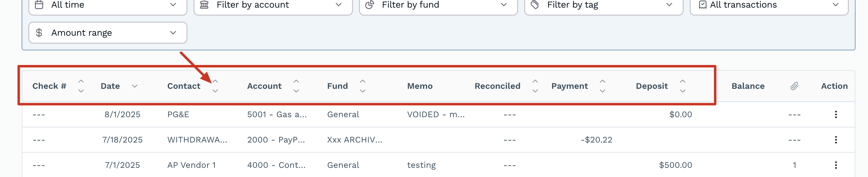The image size is (868, 177).
Task: Click the PG&E contact cell
Action: coord(178,115)
